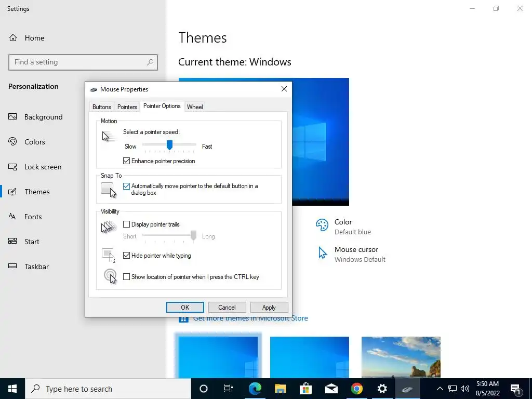This screenshot has width=532, height=399.
Task: Click the CTRL pointer location icon
Action: point(110,276)
